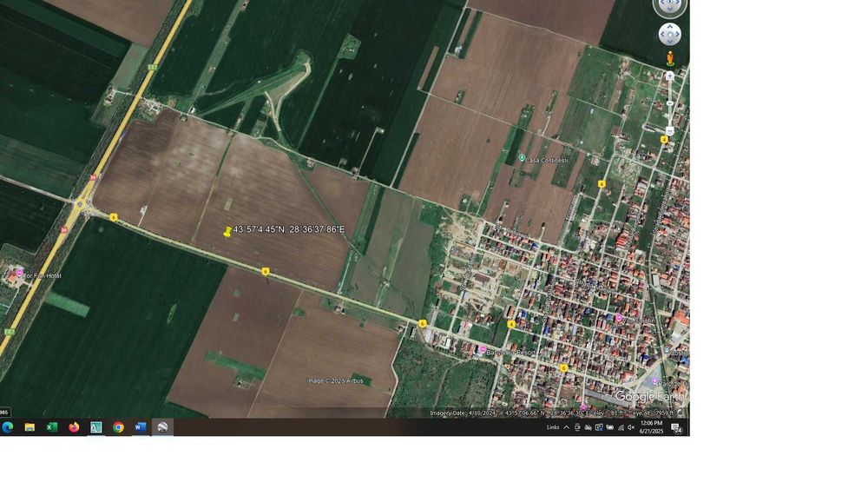Click the Imagery Date 4/10/2024 status text
This screenshot has width=868, height=489.
[463, 413]
